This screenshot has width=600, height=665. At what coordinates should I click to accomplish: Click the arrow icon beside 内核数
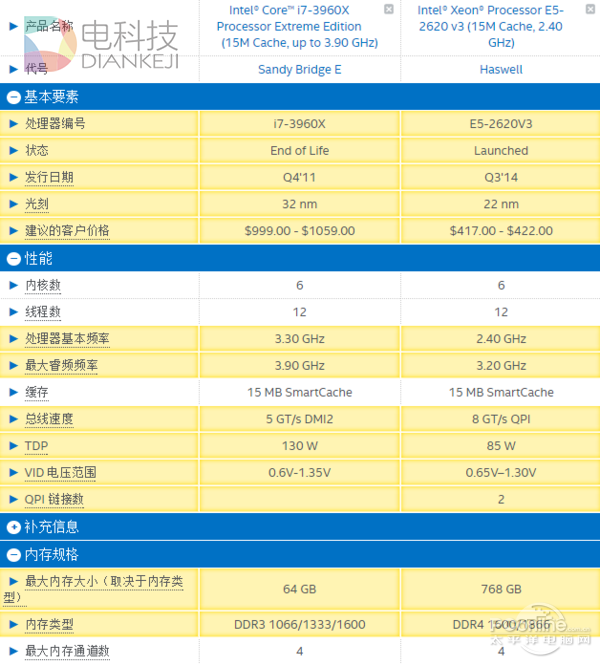pos(13,285)
